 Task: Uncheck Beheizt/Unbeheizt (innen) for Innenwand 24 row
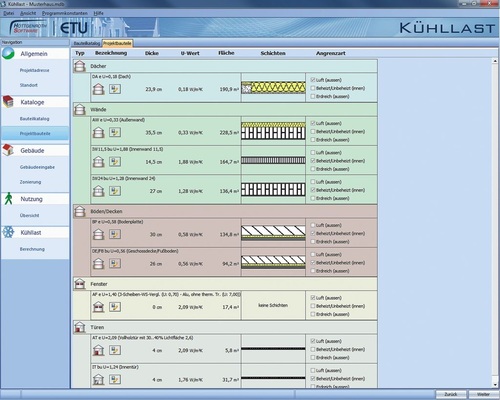pyautogui.click(x=313, y=190)
